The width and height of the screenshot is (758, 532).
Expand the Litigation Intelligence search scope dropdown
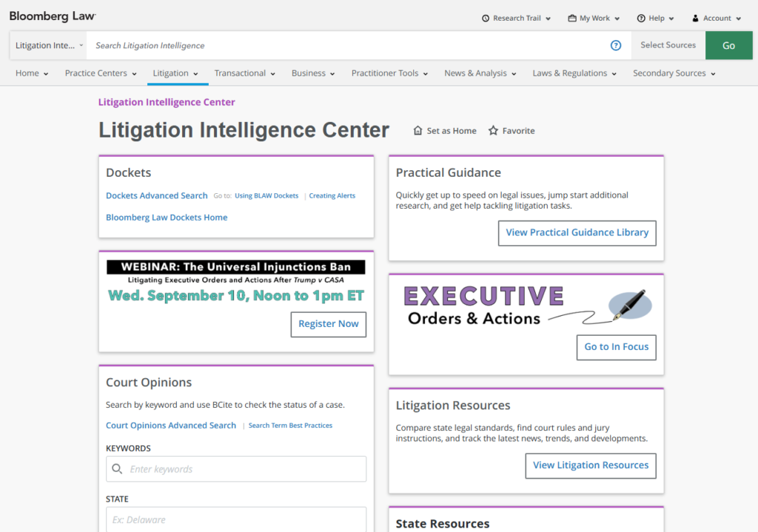[x=49, y=46]
